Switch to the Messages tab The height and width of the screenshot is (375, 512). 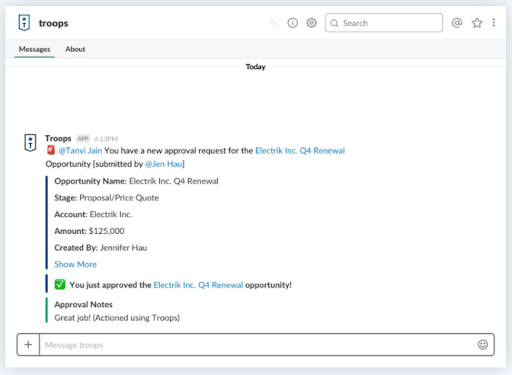[x=34, y=49]
